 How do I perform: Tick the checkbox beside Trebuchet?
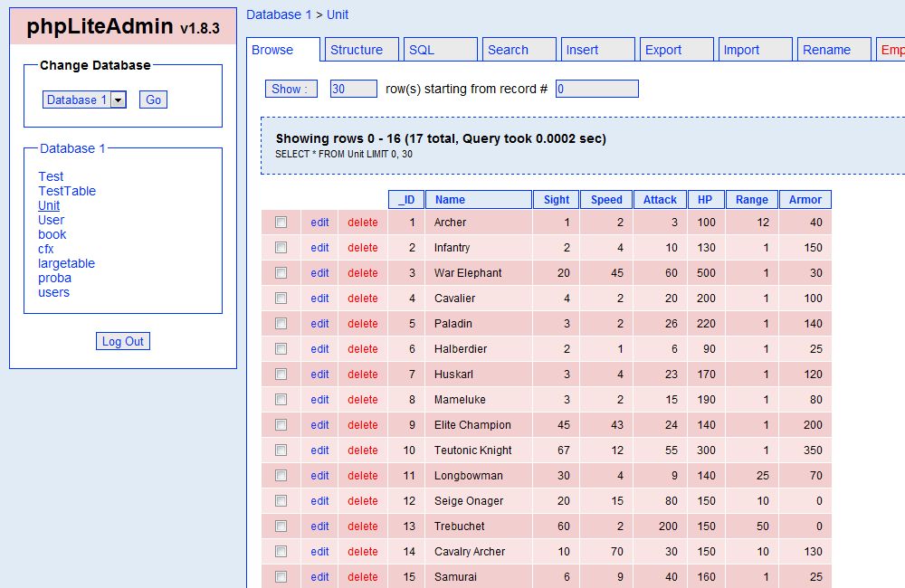click(281, 526)
